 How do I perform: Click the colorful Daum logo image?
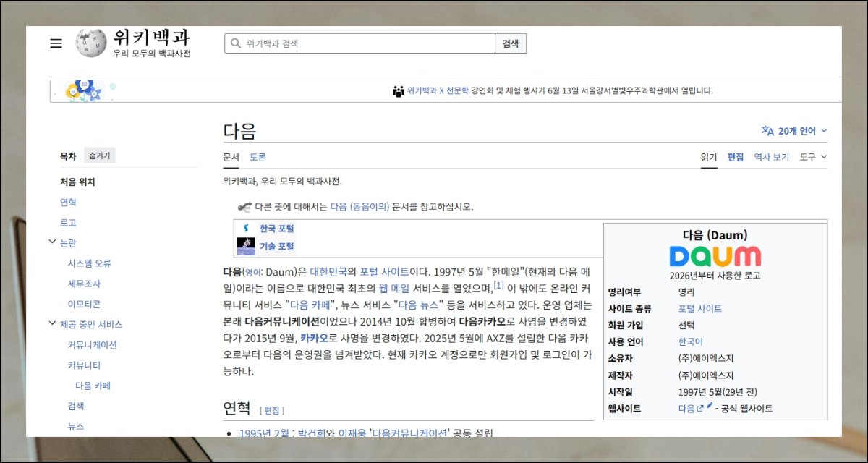[715, 256]
